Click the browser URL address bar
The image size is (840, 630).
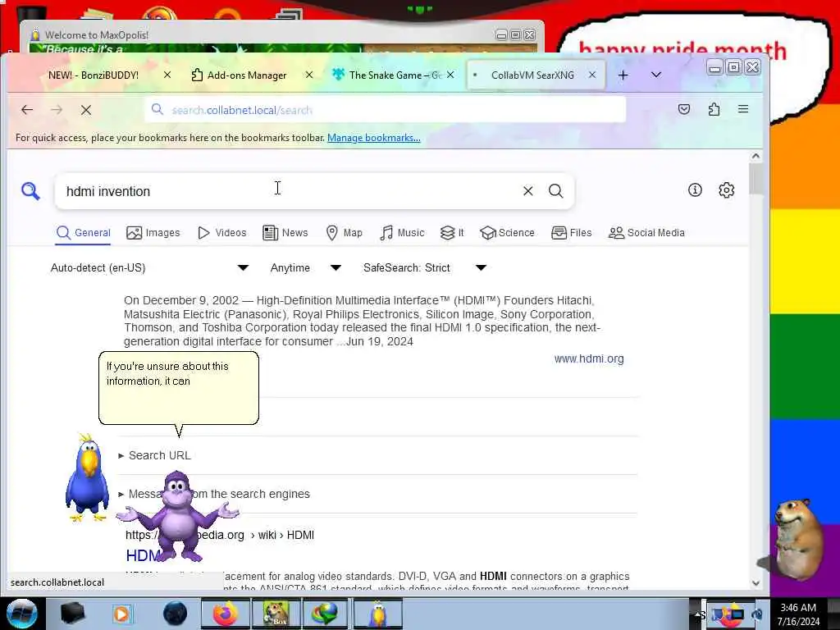[x=385, y=110]
